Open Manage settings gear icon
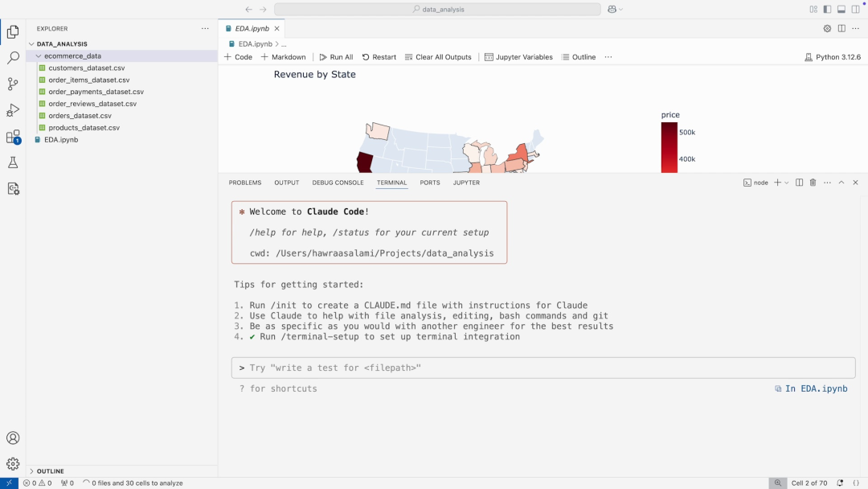868x489 pixels. pyautogui.click(x=13, y=464)
